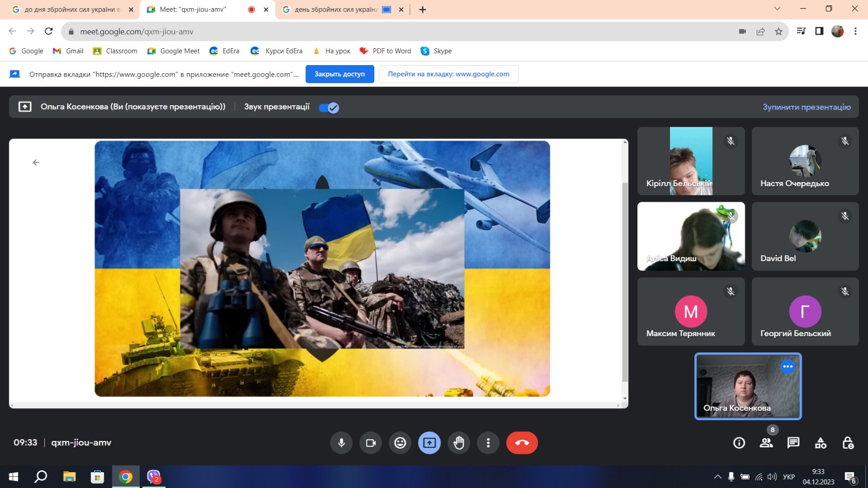Open more options three-dot menu
The height and width of the screenshot is (488, 868).
tap(488, 443)
